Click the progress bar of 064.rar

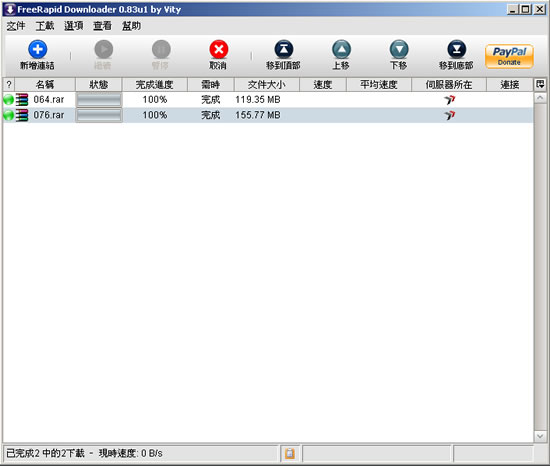point(99,100)
